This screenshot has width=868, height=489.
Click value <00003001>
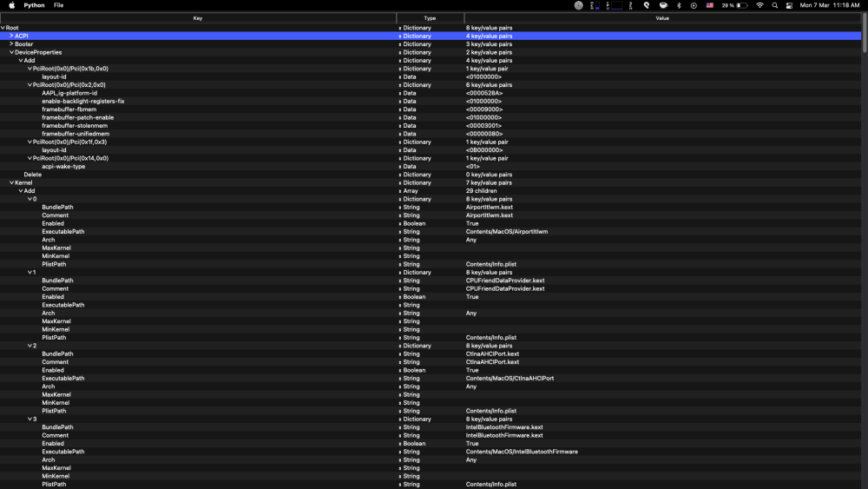tap(483, 126)
